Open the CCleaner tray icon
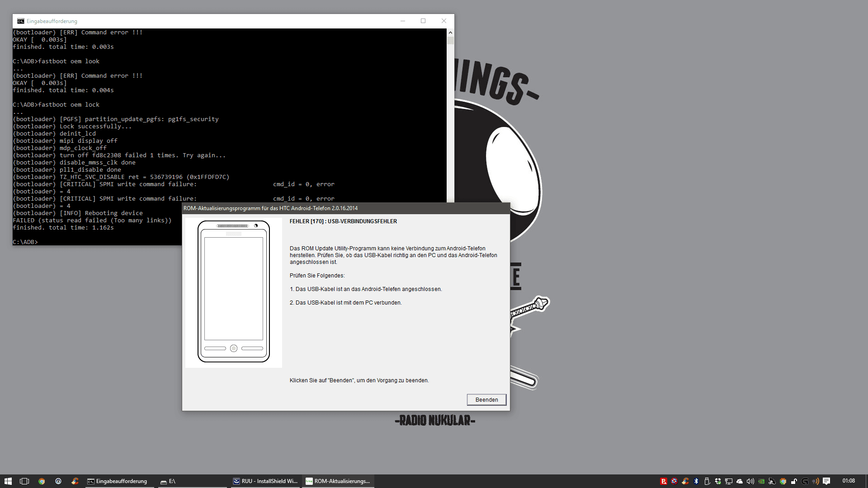This screenshot has height=488, width=868. tap(685, 481)
